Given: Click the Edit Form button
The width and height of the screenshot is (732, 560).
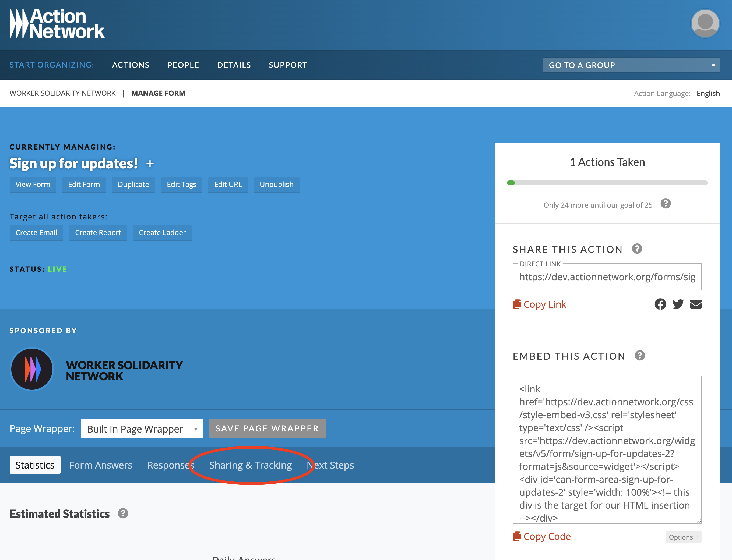Looking at the screenshot, I should pyautogui.click(x=84, y=185).
